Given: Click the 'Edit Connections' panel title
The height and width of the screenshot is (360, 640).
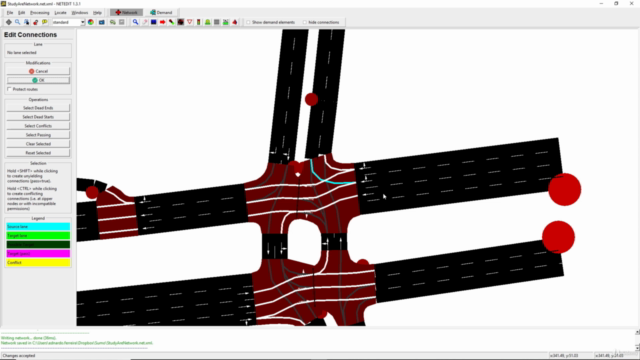Looking at the screenshot, I should point(31,35).
